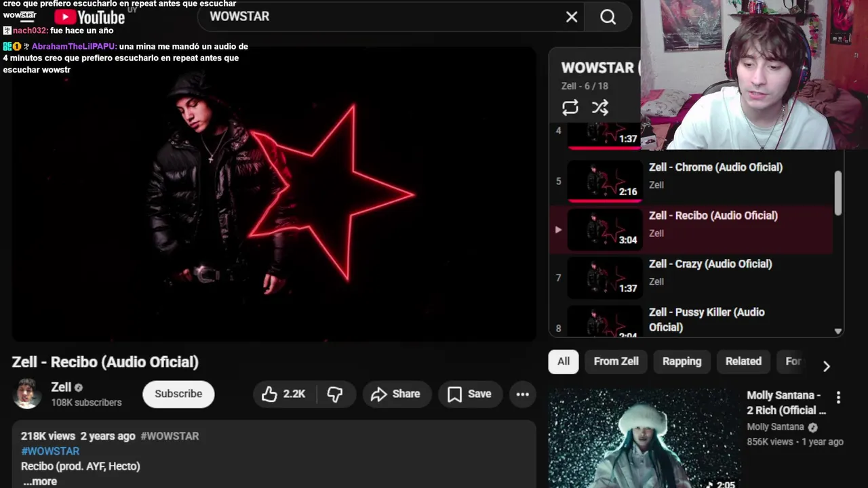Screen dimensions: 868x488
Task: Like the video with 2.2K likes
Action: [283, 394]
